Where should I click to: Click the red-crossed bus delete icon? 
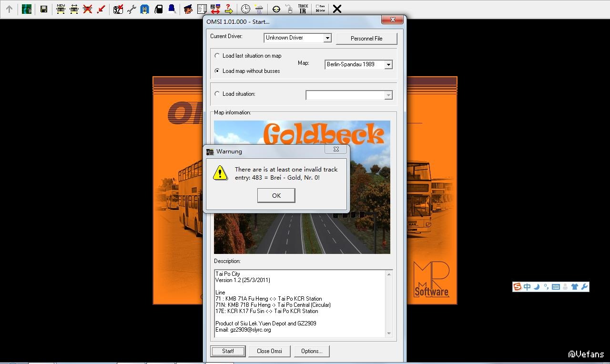click(88, 9)
